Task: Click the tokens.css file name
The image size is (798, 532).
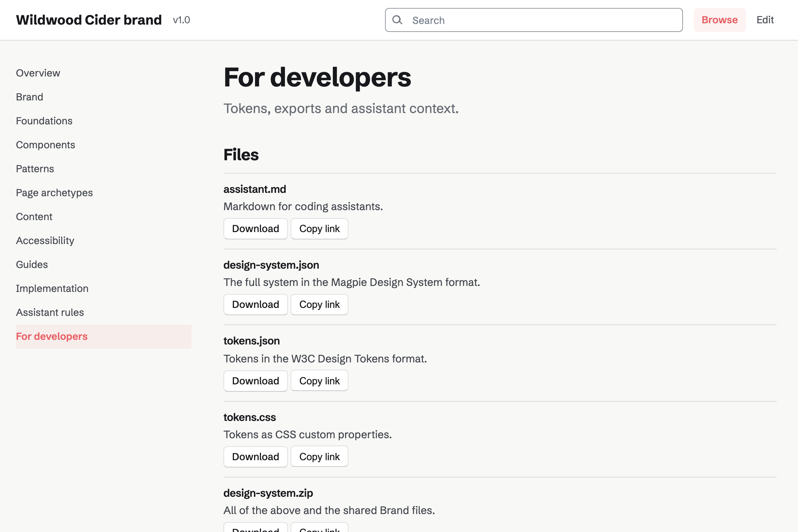Action: click(x=250, y=417)
